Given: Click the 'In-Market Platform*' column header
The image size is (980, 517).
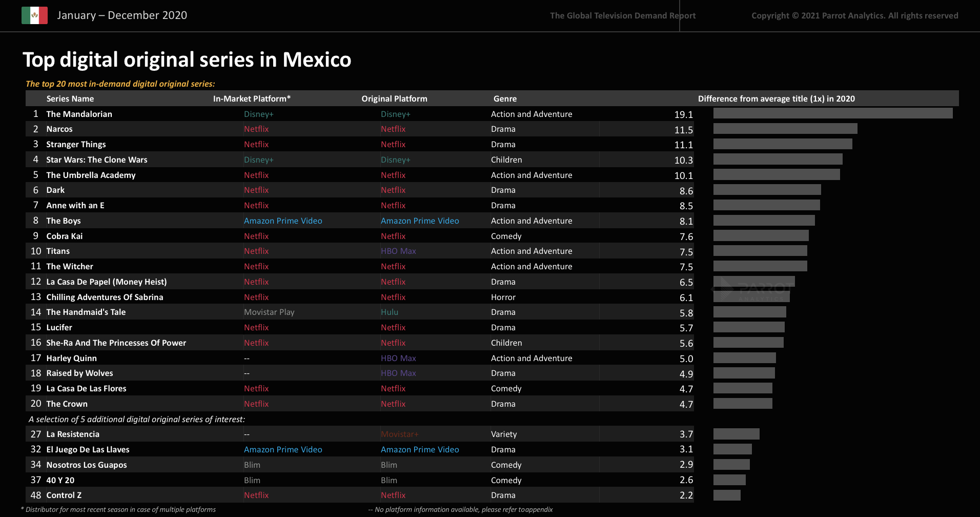Looking at the screenshot, I should [x=252, y=98].
